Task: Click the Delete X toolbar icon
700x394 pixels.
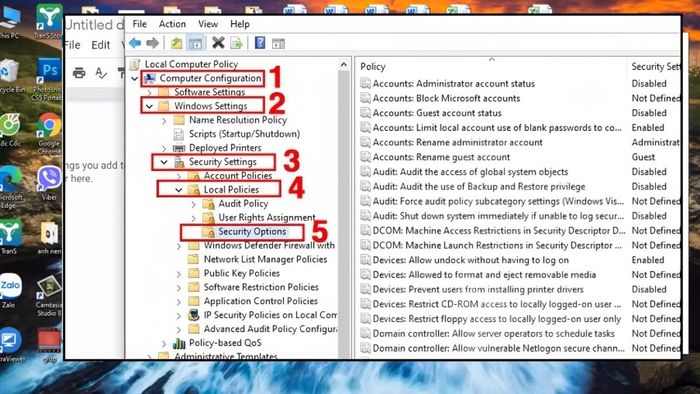Action: pos(218,43)
